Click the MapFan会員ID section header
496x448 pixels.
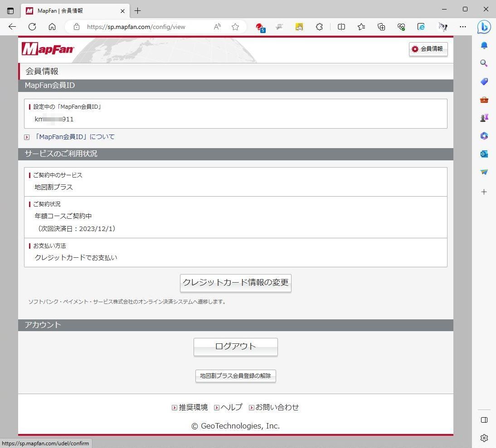(x=236, y=86)
